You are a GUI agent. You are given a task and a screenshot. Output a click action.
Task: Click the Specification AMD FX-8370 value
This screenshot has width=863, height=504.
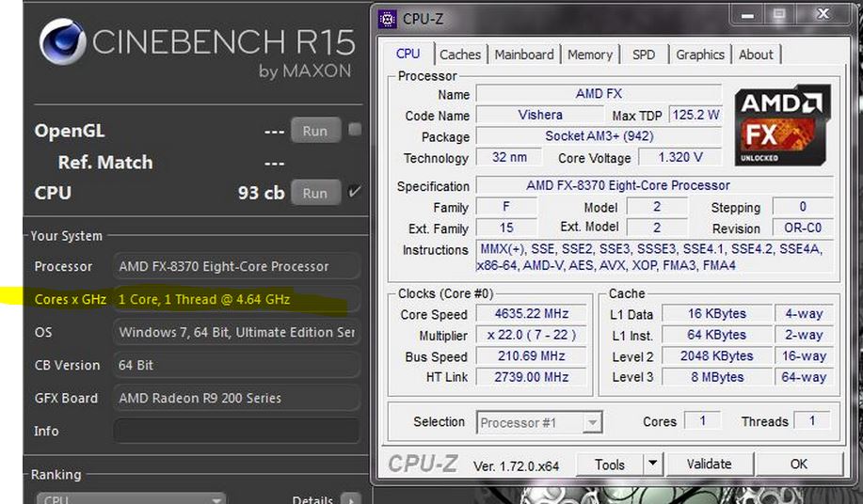[x=654, y=185]
